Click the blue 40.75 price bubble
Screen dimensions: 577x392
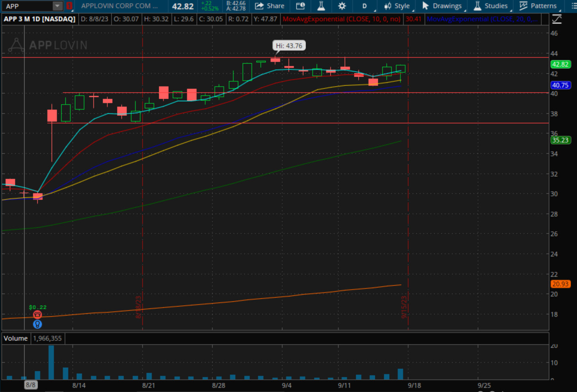click(x=560, y=85)
